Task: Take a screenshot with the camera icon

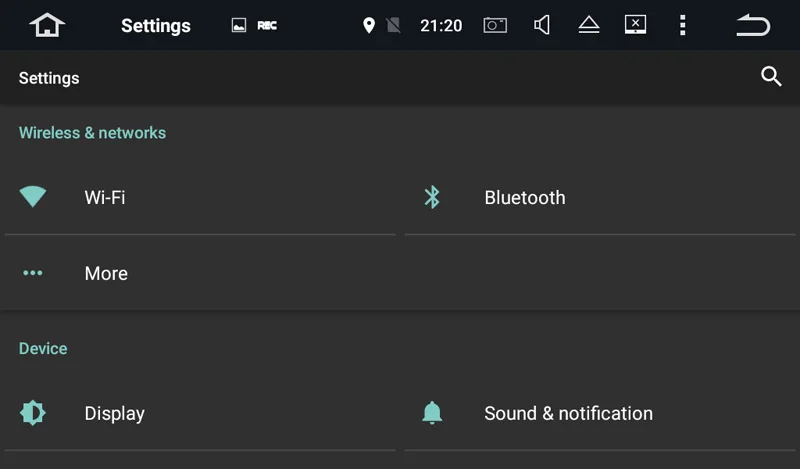Action: click(x=495, y=25)
